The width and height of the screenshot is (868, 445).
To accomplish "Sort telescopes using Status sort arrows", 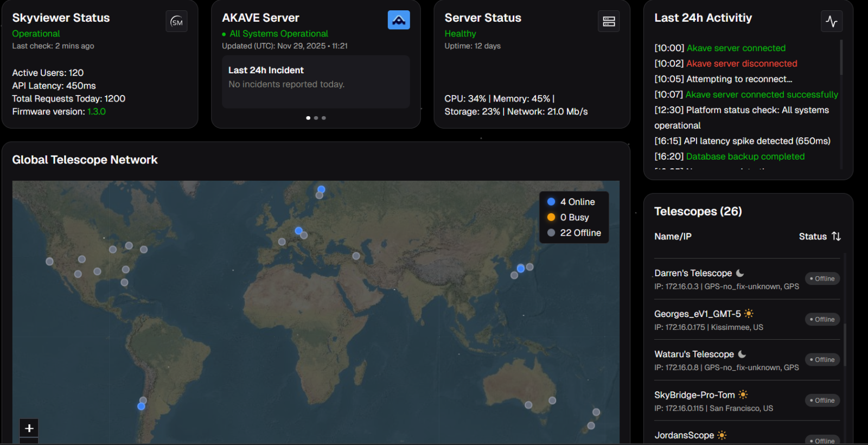I will coord(836,236).
